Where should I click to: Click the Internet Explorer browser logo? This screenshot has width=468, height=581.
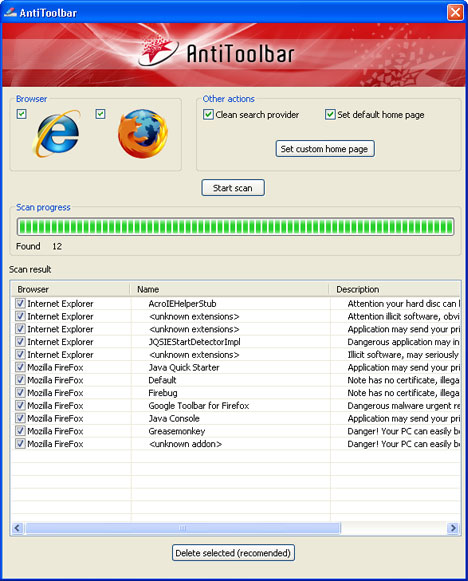coord(57,133)
